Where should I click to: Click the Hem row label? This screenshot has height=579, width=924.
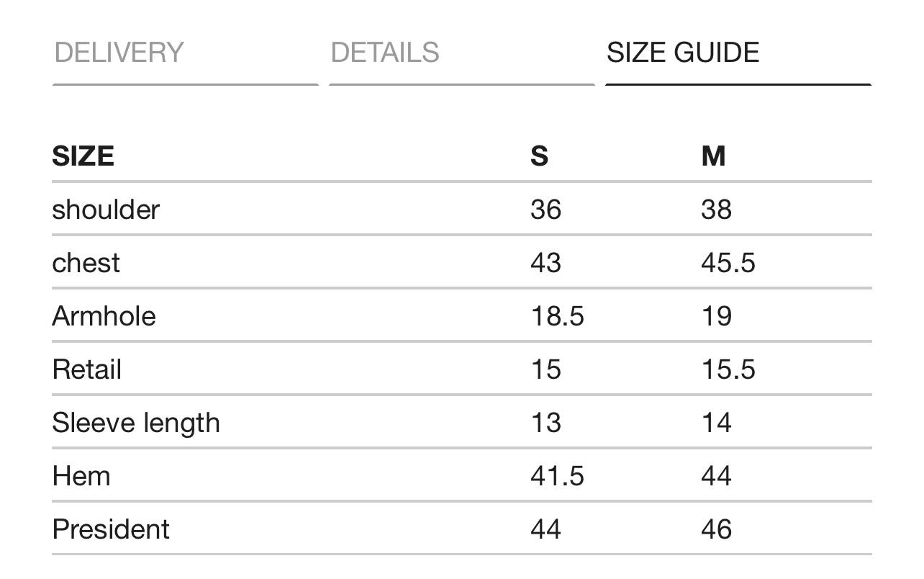[x=81, y=476]
